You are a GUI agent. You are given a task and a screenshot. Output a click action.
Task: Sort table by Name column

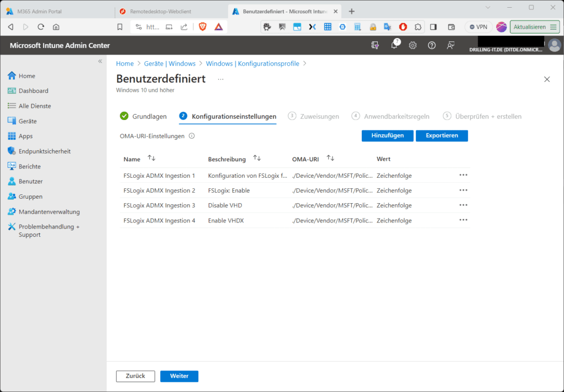tap(151, 158)
